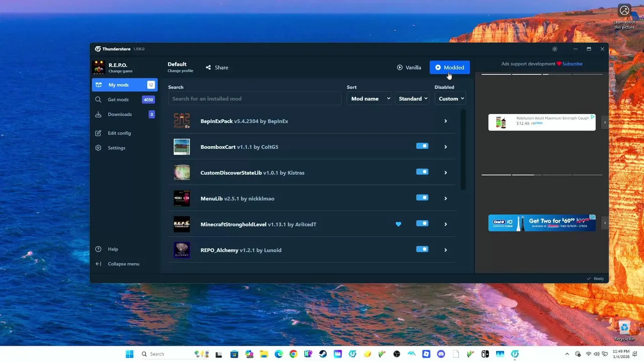Open Settings in the sidebar
Viewport: 644px width, 362px height.
point(116,148)
